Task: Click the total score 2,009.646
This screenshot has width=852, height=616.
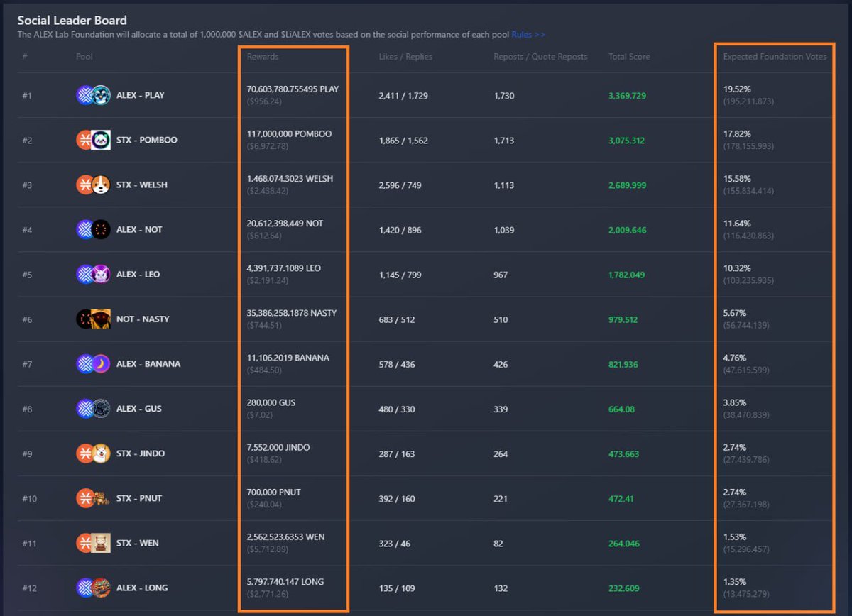Action: tap(627, 229)
